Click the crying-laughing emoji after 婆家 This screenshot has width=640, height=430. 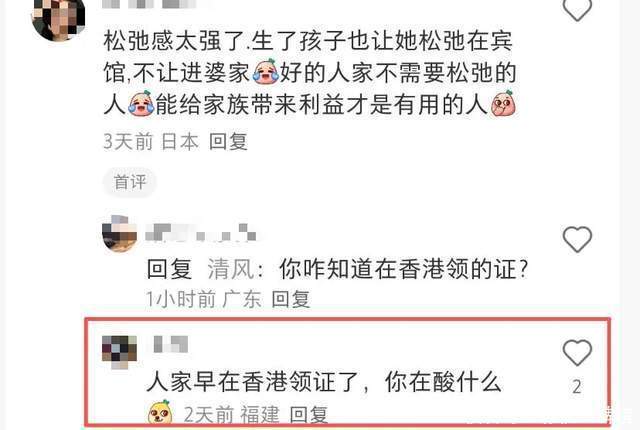click(265, 72)
